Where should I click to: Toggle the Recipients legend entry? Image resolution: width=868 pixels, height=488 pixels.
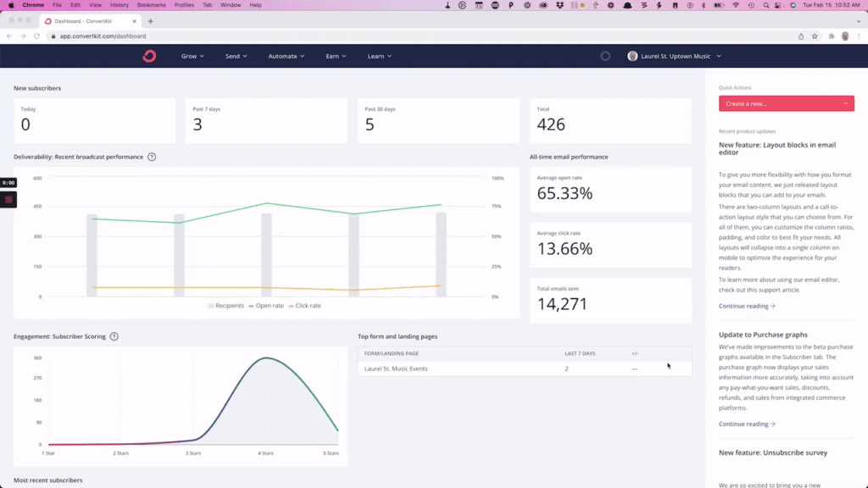pos(225,305)
